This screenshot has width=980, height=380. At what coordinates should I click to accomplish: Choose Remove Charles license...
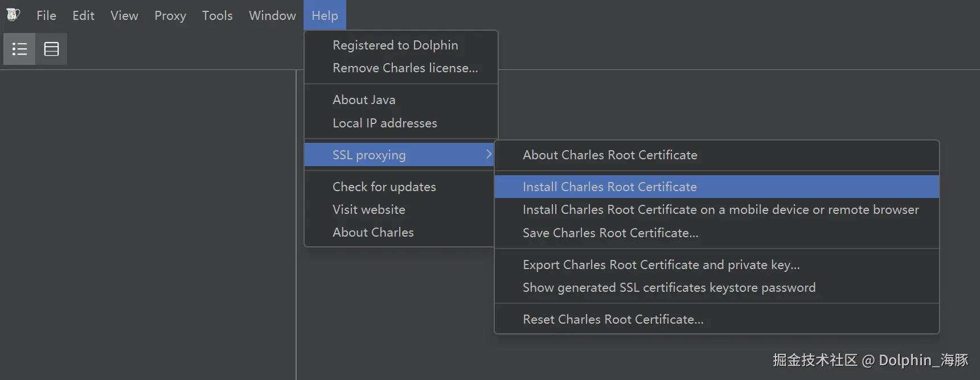[x=401, y=68]
